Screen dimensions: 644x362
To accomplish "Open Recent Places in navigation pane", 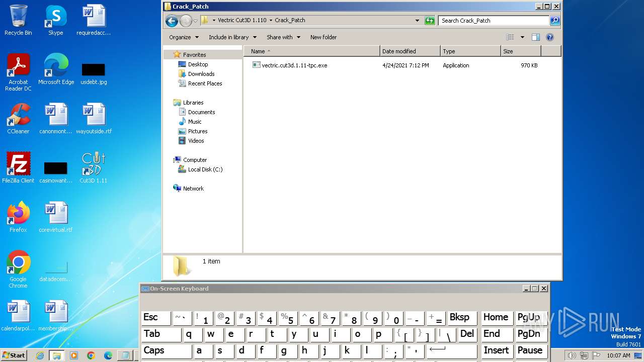I will click(205, 83).
